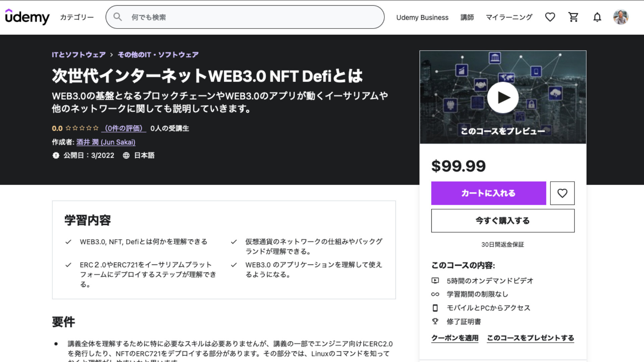
Task: Open the wishlist heart in header
Action: pyautogui.click(x=550, y=17)
